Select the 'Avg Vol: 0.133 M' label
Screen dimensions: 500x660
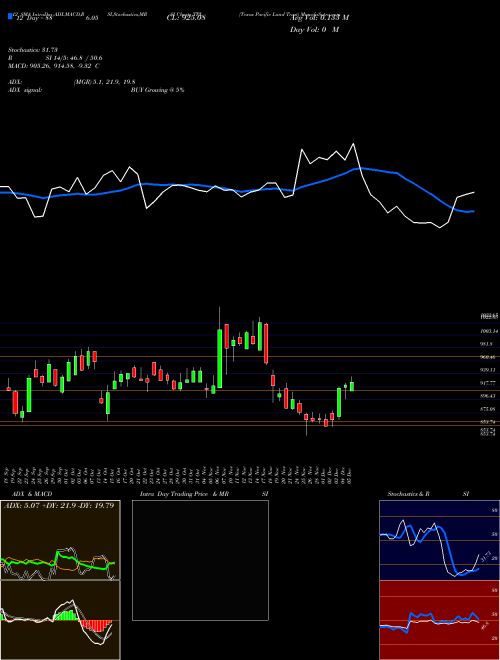(319, 18)
